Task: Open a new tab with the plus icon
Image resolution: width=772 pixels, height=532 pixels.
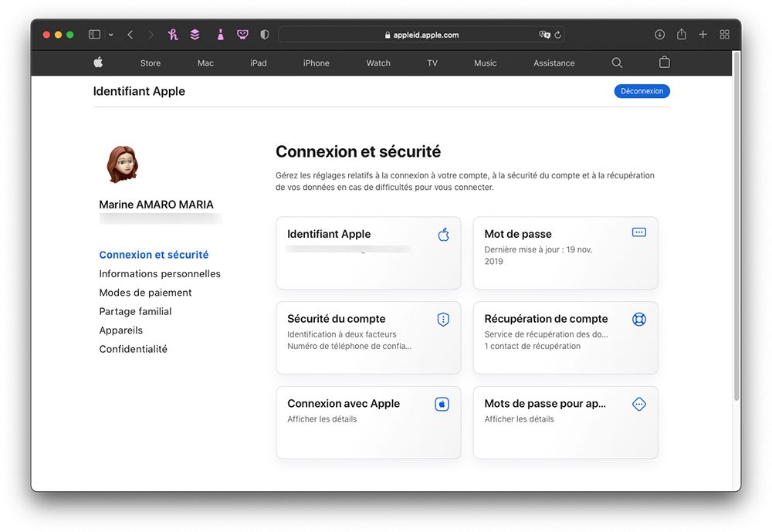Action: pyautogui.click(x=703, y=34)
